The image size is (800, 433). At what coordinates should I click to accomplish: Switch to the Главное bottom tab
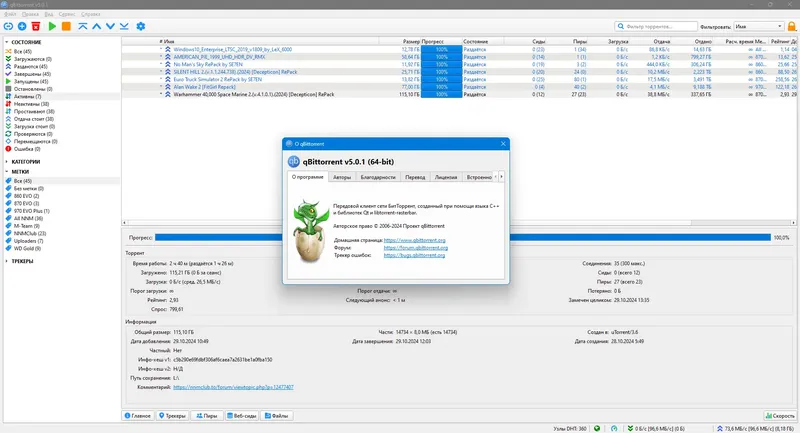[138, 416]
